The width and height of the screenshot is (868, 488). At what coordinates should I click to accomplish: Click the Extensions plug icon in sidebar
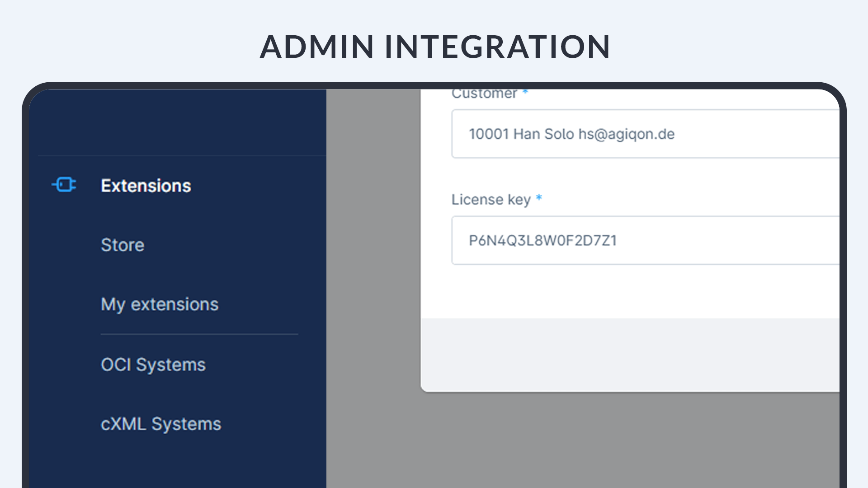click(64, 185)
